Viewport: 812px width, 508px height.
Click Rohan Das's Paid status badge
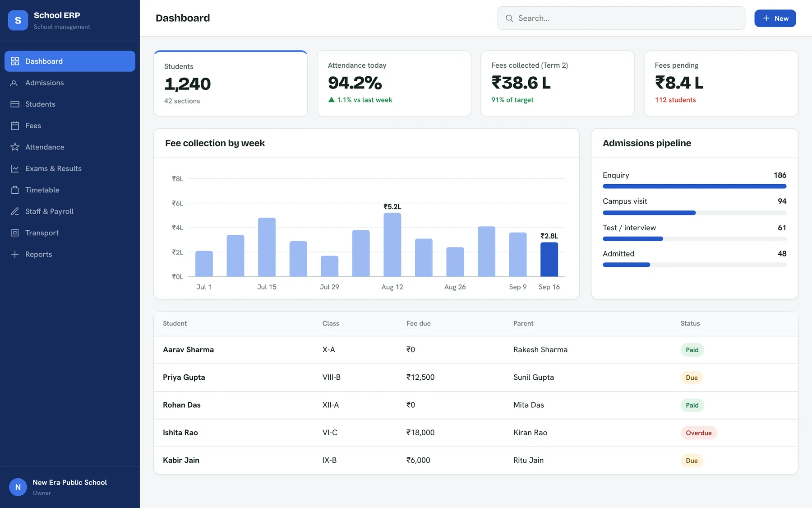[x=692, y=405]
